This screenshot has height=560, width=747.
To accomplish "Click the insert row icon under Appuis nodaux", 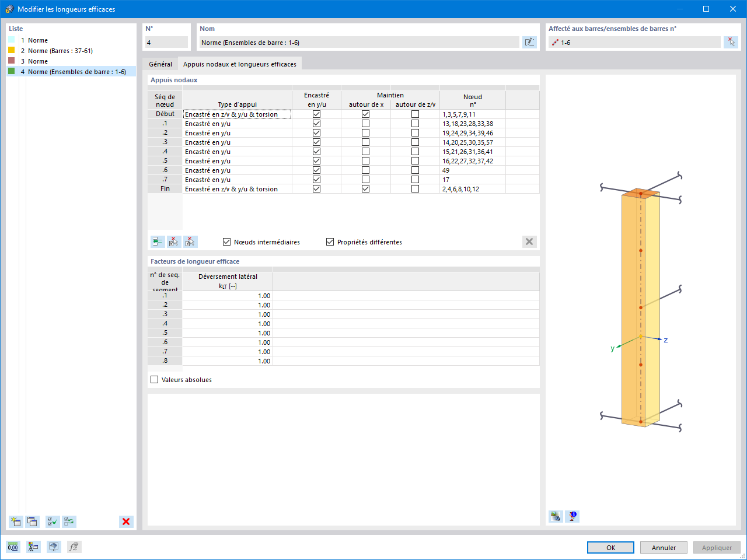I will (158, 242).
